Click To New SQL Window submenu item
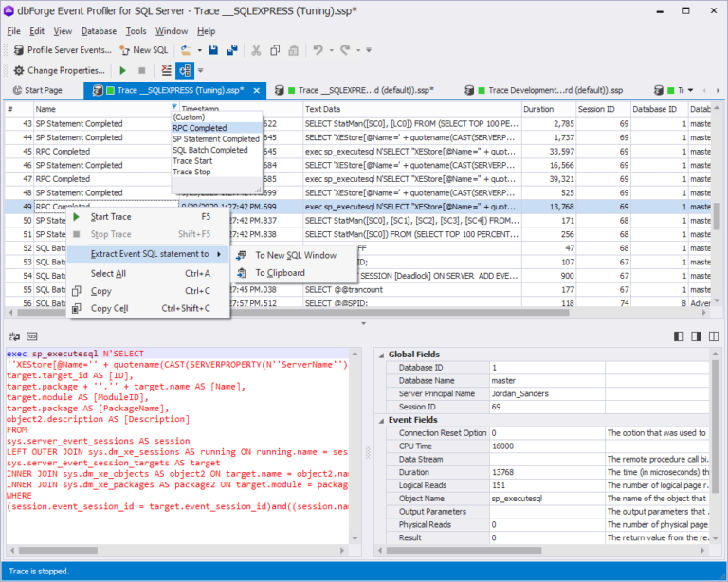This screenshot has height=582, width=728. pos(295,255)
